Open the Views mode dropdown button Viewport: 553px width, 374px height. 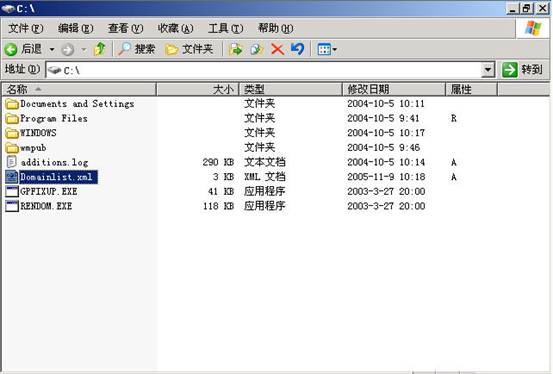coord(327,49)
